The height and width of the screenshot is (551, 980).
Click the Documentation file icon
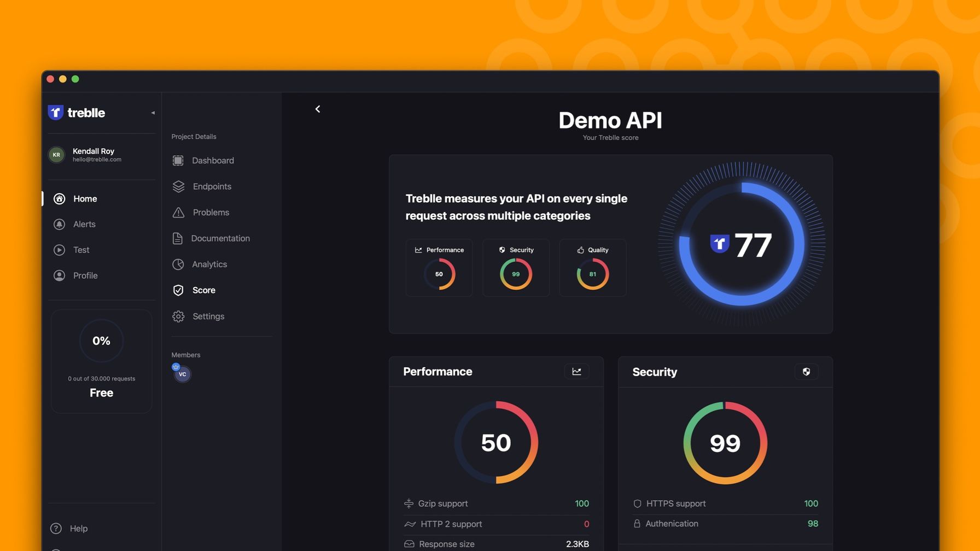coord(177,238)
